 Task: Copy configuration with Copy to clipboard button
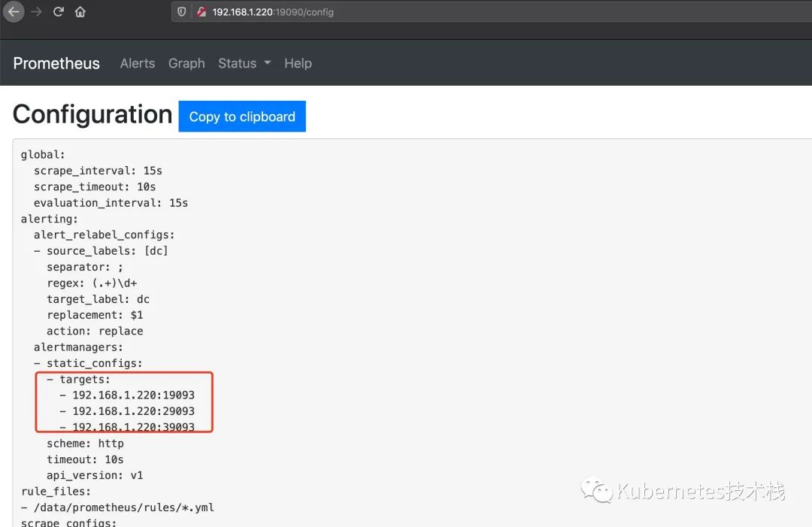tap(242, 117)
